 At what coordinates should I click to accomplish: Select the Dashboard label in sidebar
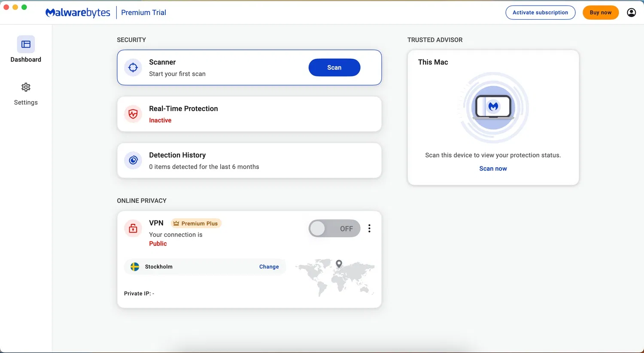(26, 60)
